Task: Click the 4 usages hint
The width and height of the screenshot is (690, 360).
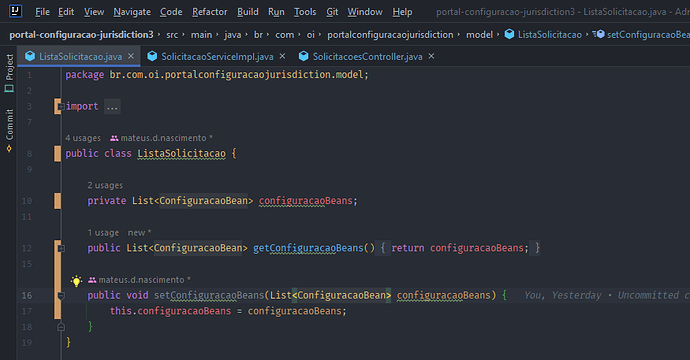Action: 83,138
